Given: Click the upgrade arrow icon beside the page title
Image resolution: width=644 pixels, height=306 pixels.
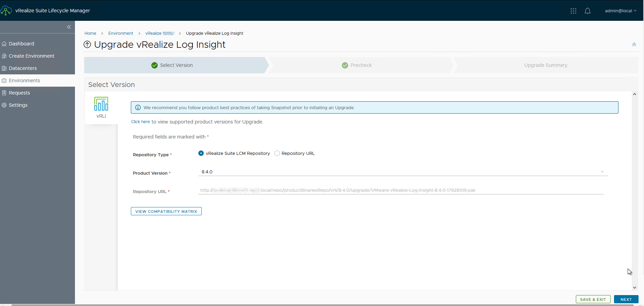Looking at the screenshot, I should click(87, 44).
